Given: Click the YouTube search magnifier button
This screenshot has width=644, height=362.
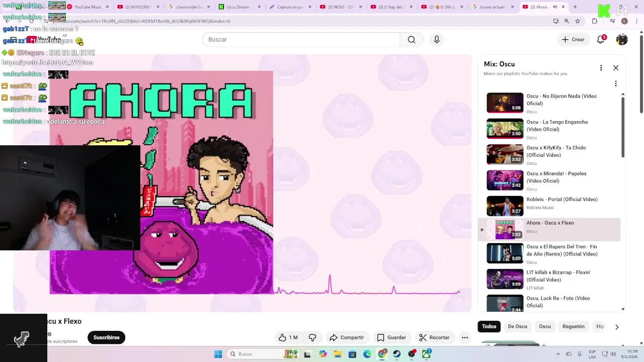Looking at the screenshot, I should (x=412, y=40).
